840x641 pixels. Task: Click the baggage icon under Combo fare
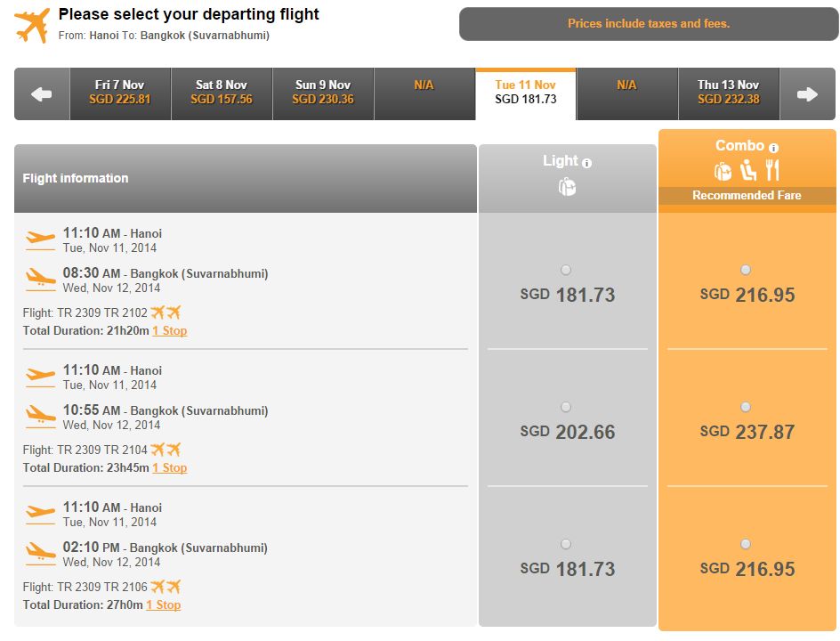click(723, 172)
